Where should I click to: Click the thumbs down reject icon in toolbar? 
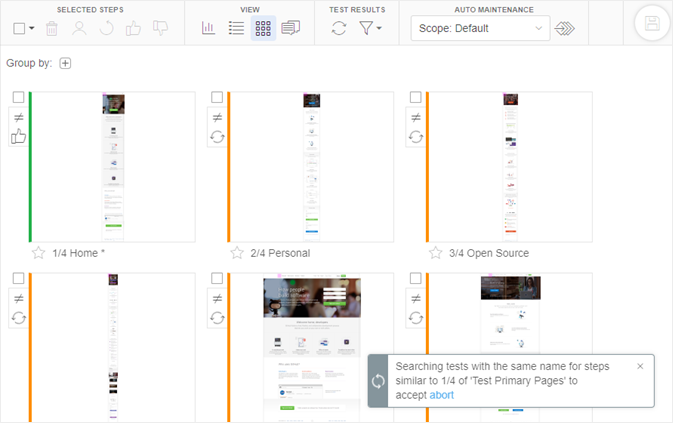(160, 28)
